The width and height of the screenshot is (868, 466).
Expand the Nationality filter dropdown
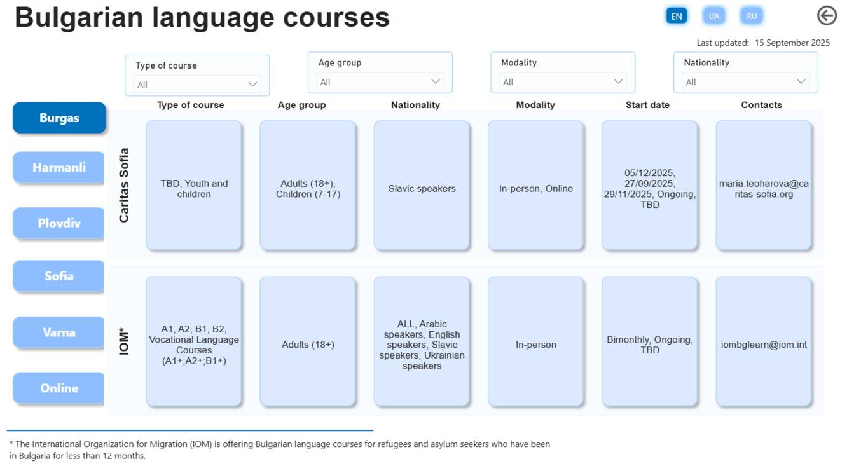pyautogui.click(x=745, y=82)
